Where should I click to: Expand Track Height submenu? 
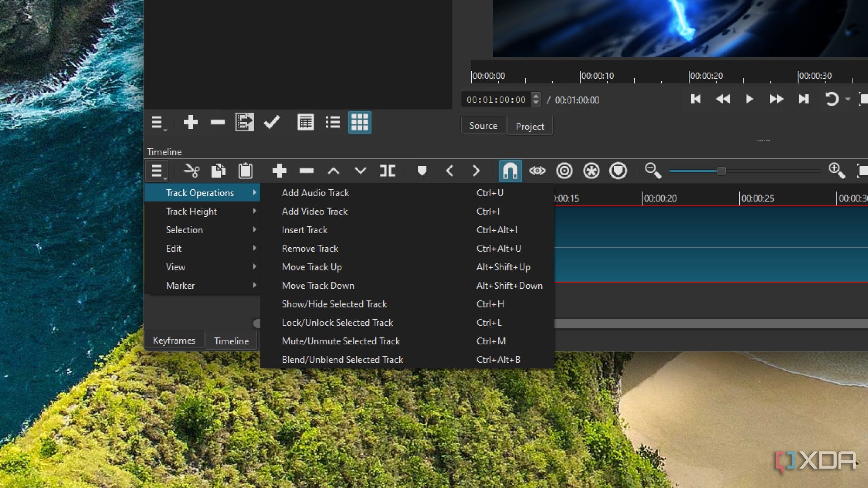pyautogui.click(x=202, y=211)
